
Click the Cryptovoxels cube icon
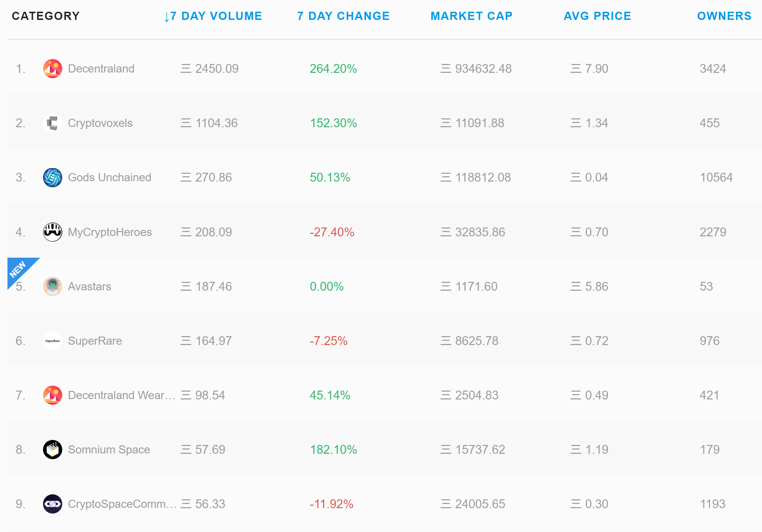click(52, 123)
